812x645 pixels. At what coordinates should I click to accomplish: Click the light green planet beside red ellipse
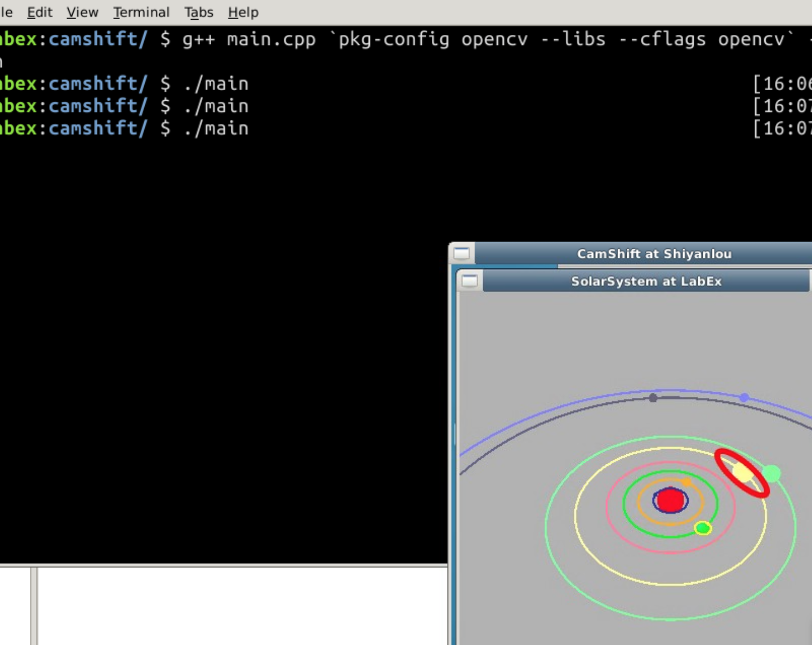coord(771,473)
